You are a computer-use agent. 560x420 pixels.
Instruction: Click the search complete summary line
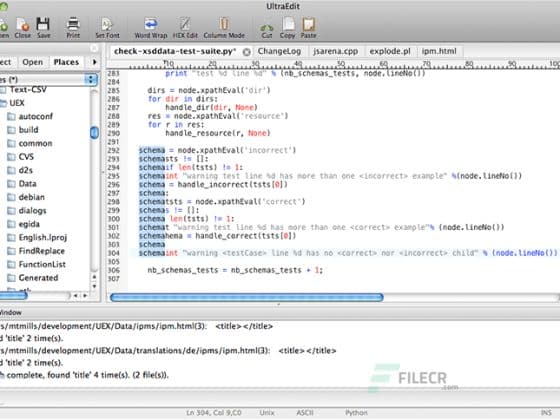pos(84,375)
